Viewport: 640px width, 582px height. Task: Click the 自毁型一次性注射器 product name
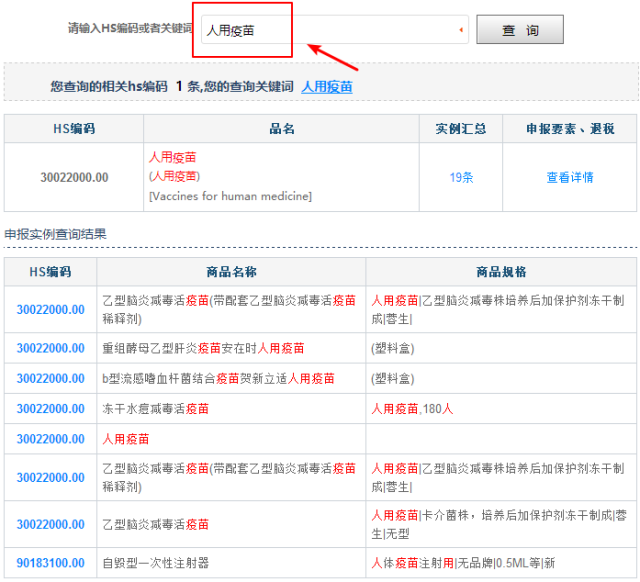(x=156, y=563)
